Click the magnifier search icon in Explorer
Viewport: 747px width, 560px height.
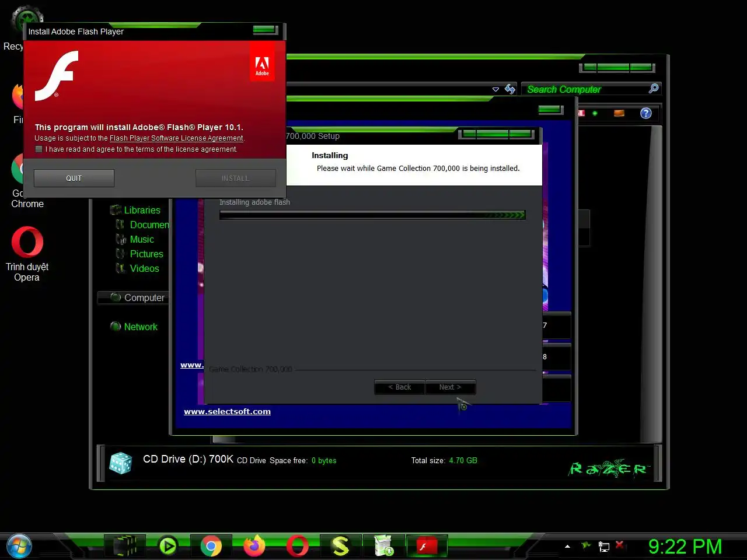[654, 89]
